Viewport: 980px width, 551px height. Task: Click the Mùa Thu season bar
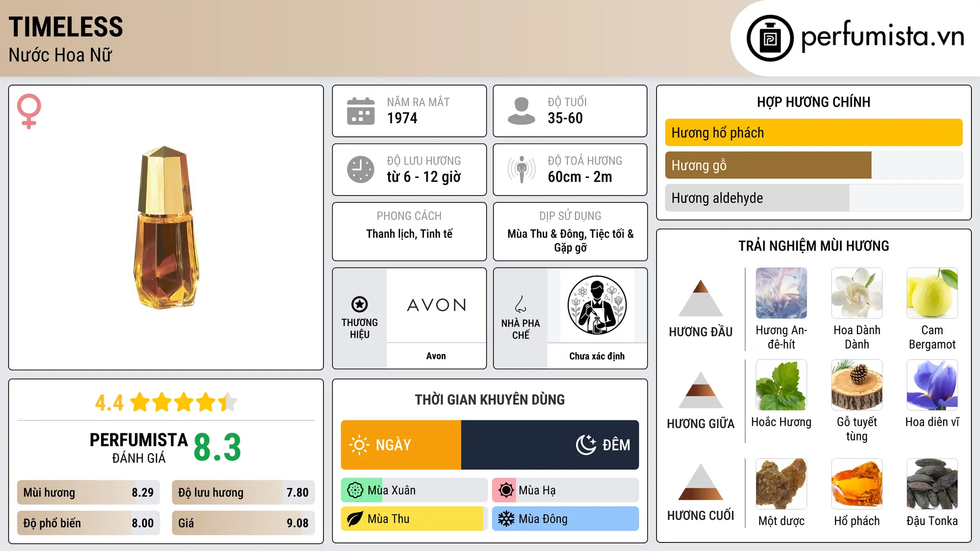414,519
